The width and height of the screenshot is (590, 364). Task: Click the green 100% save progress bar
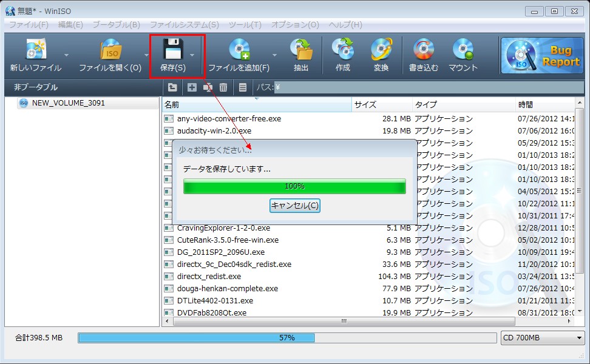pyautogui.click(x=294, y=186)
